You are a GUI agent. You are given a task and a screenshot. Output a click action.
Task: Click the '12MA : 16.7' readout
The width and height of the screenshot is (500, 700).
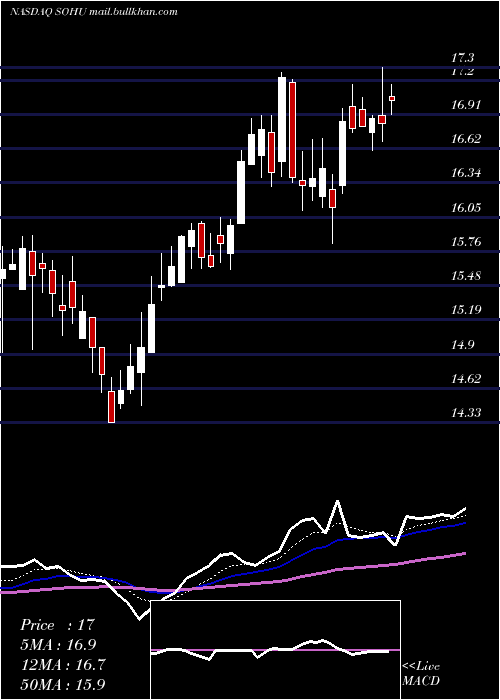pos(62,665)
